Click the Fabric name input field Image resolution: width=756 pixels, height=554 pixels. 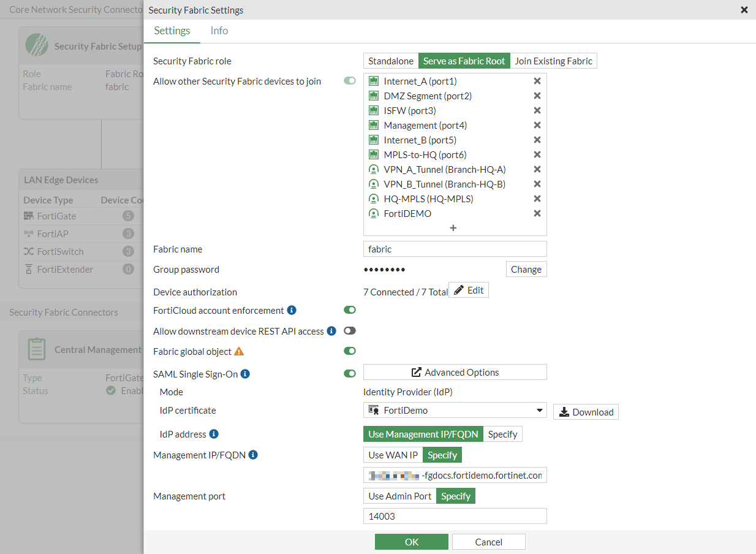click(x=454, y=249)
